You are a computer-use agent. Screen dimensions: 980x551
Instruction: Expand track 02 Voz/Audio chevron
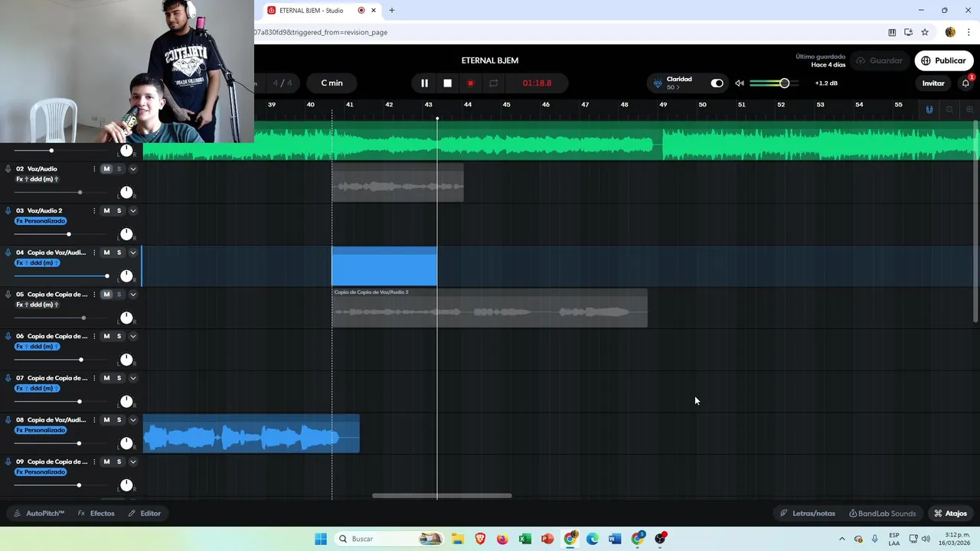[x=132, y=168]
